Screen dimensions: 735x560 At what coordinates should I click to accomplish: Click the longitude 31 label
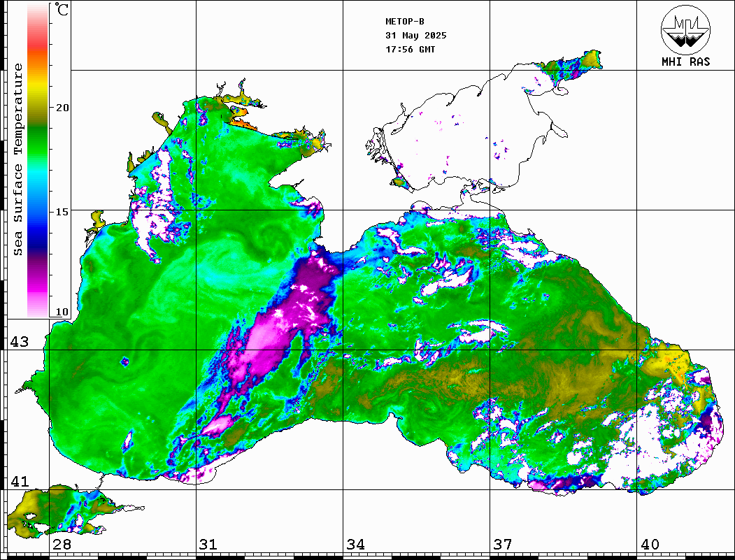(208, 544)
